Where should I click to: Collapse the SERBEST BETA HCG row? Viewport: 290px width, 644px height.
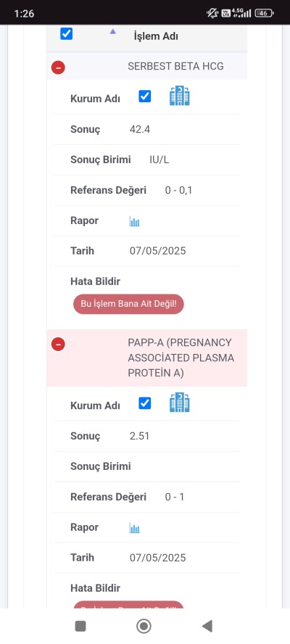coord(58,67)
